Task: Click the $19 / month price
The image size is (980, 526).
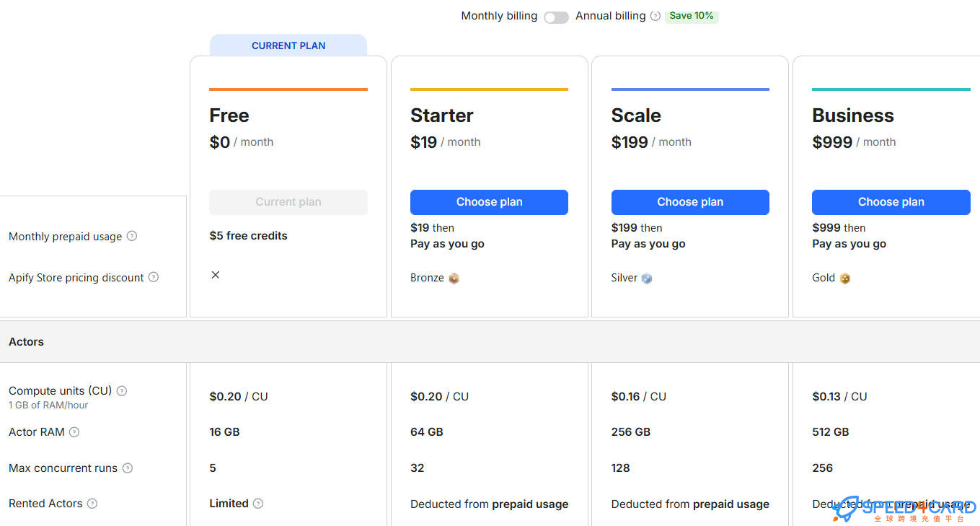Action: (445, 142)
